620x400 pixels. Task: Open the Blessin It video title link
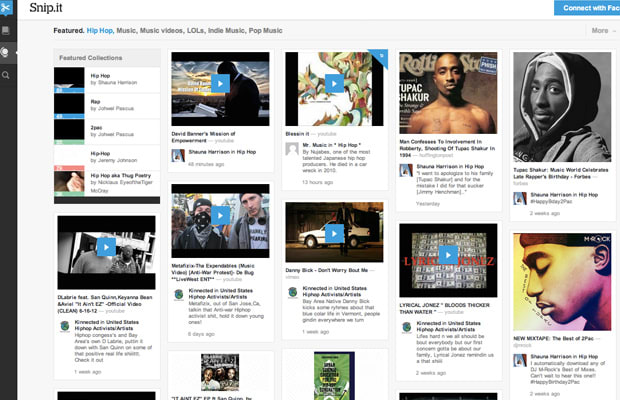click(x=297, y=134)
